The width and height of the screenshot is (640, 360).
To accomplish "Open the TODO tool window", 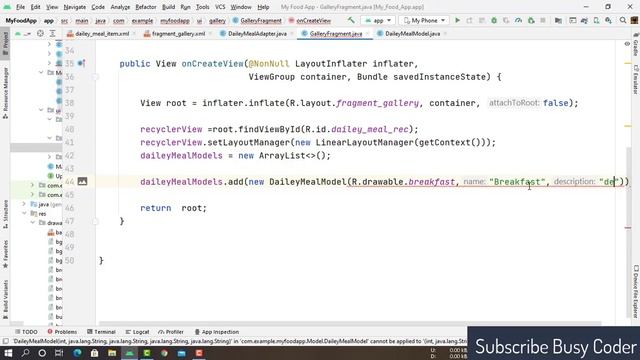I will click(26, 332).
